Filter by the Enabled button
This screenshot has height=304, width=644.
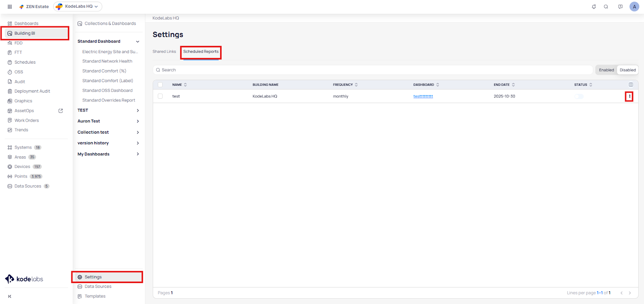606,70
